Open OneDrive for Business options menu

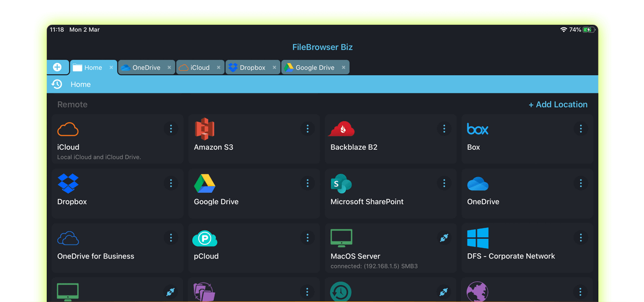tap(171, 238)
